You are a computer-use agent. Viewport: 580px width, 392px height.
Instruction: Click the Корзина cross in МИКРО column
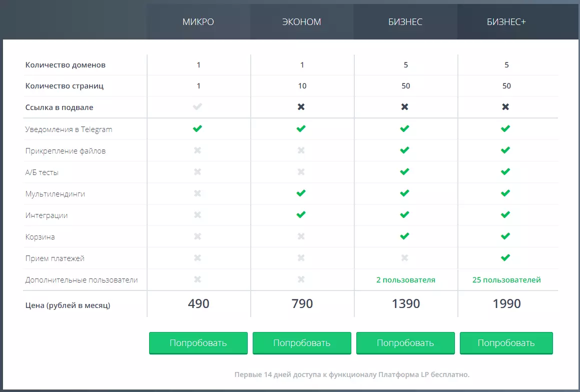coord(198,236)
